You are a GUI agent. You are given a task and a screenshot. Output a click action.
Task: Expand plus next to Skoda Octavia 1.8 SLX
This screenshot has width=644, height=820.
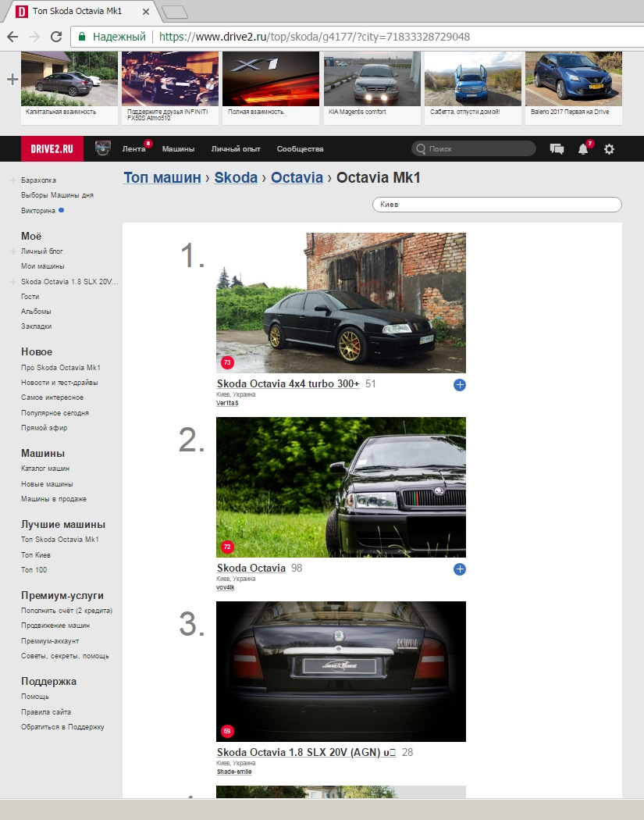tap(13, 282)
